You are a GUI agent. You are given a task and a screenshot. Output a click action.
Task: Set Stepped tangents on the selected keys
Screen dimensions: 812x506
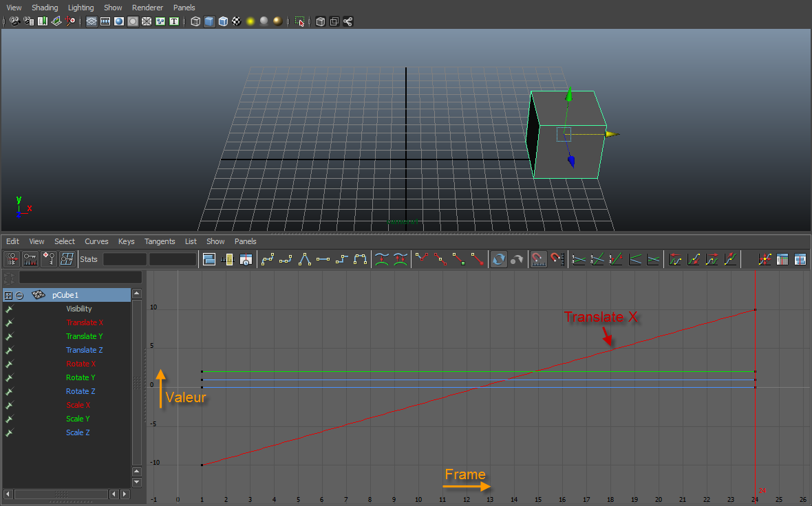tap(342, 259)
